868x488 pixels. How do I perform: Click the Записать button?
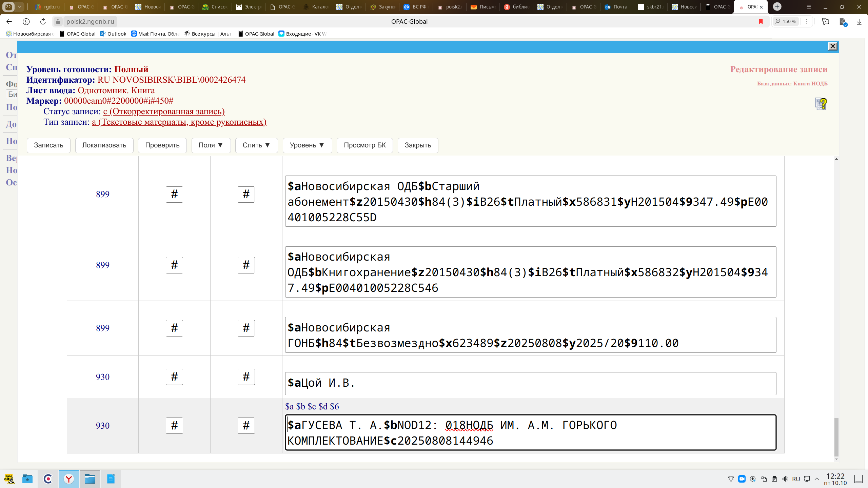coord(48,145)
